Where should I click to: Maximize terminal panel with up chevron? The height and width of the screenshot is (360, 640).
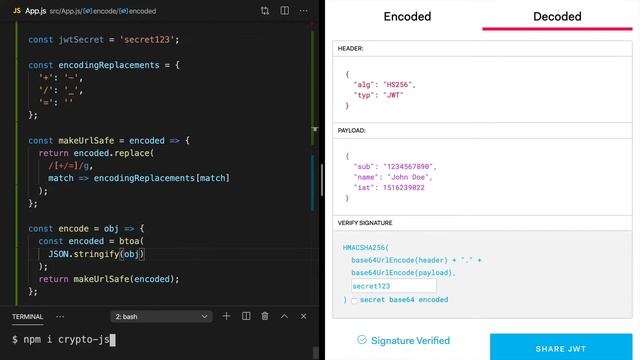284,316
